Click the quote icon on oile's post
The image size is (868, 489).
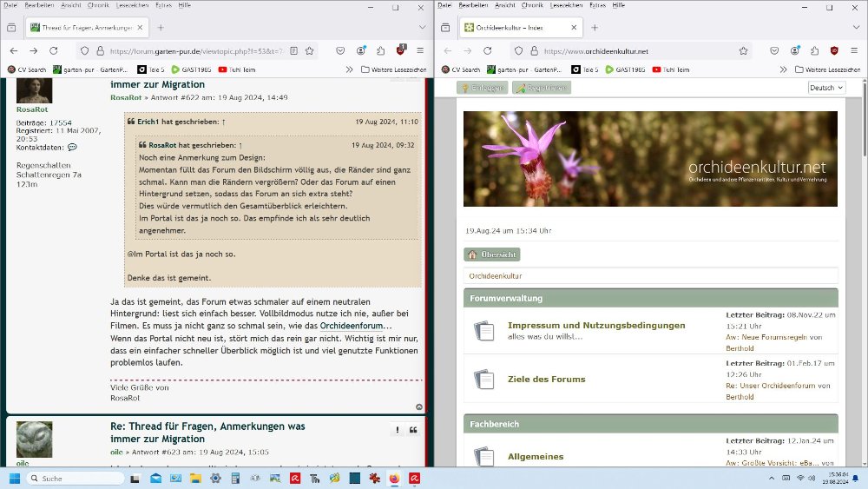[x=413, y=430]
